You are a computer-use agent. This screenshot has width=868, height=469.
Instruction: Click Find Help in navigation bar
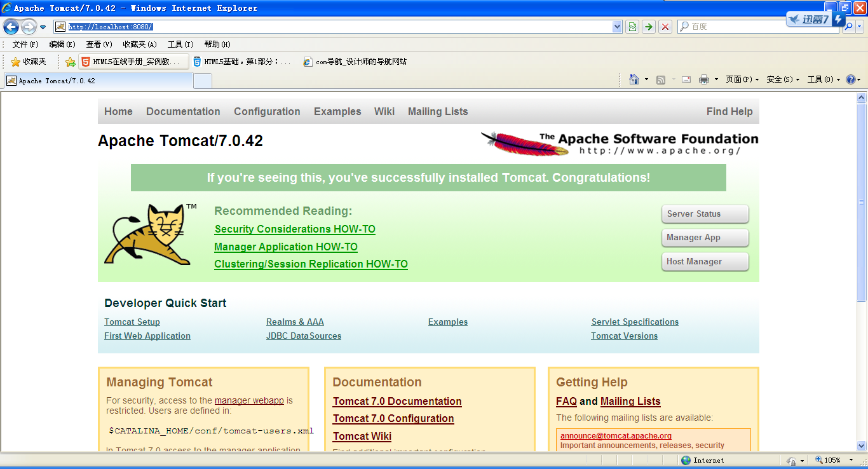coord(729,111)
